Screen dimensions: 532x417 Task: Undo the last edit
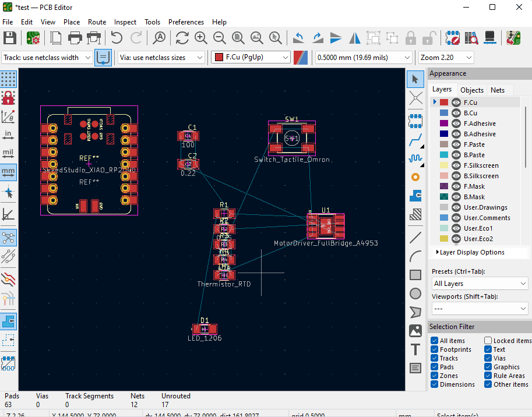pos(117,38)
